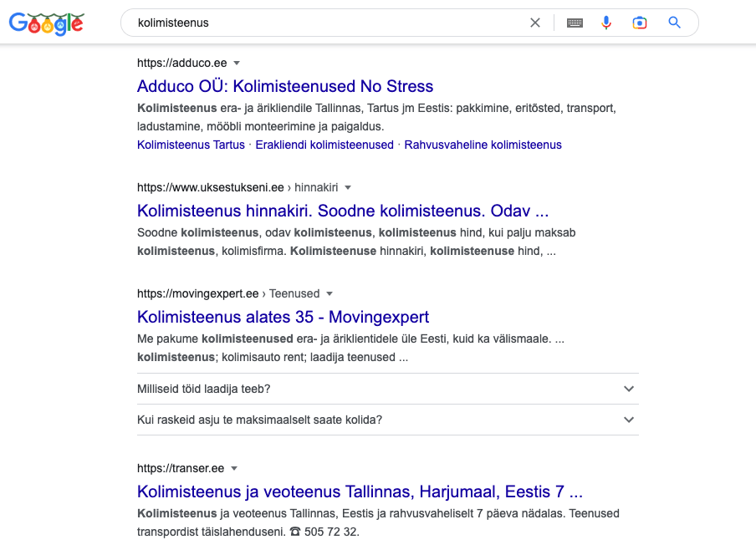This screenshot has height=555, width=756.
Task: Open the on-screen keyboard input tool
Action: coord(575,23)
